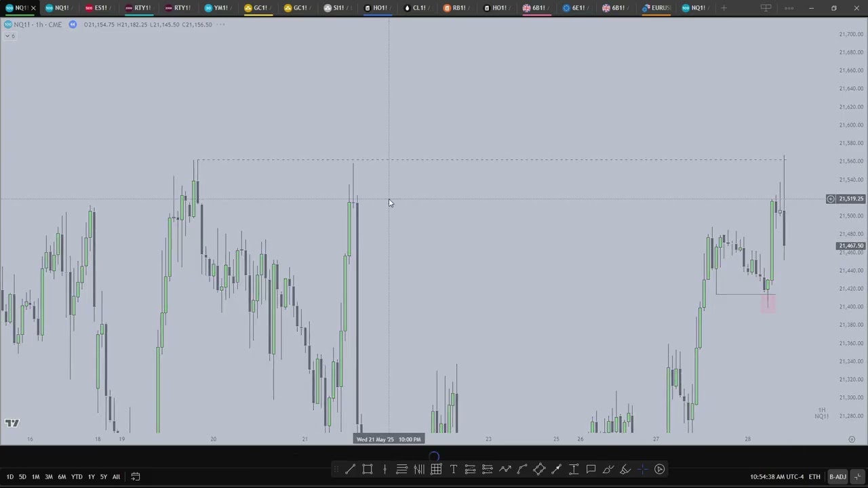Select the Text tool

454,469
